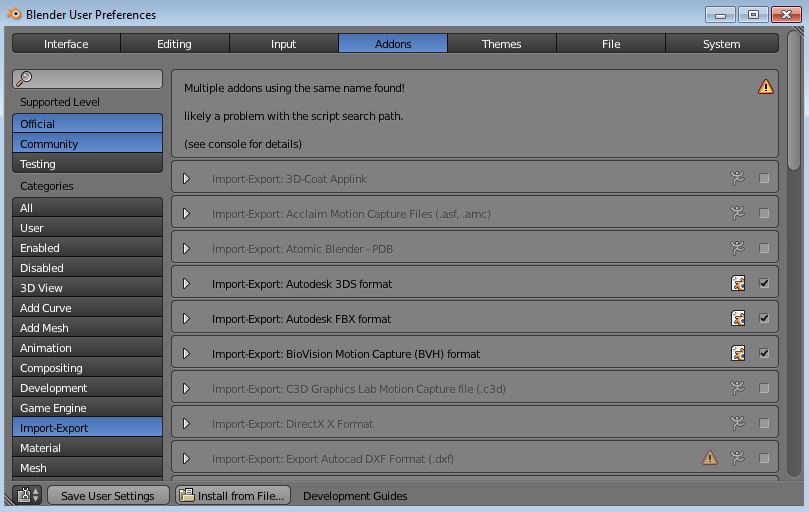Click support icon on Atomic Blender PDB row
This screenshot has width=809, height=512.
point(738,248)
